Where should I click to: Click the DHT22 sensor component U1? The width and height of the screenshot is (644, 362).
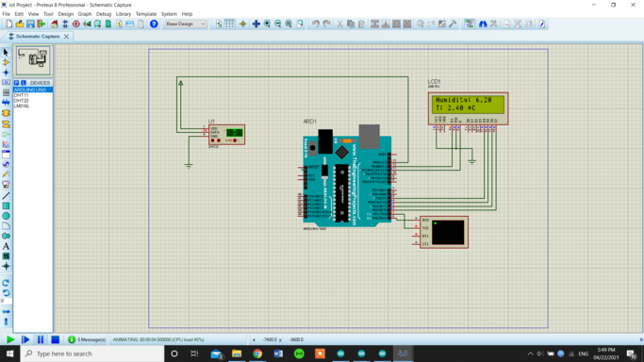pyautogui.click(x=226, y=135)
